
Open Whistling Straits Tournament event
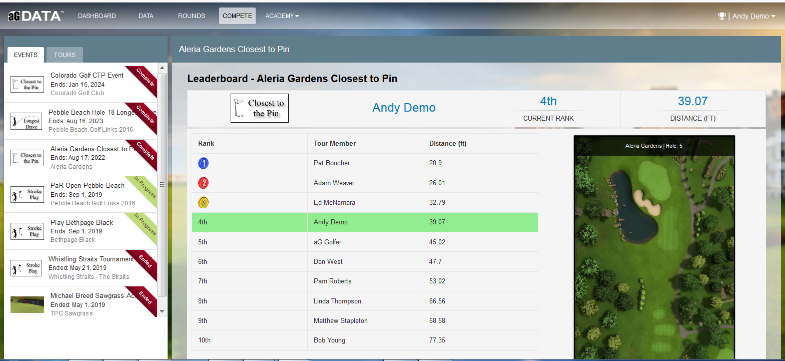click(81, 268)
